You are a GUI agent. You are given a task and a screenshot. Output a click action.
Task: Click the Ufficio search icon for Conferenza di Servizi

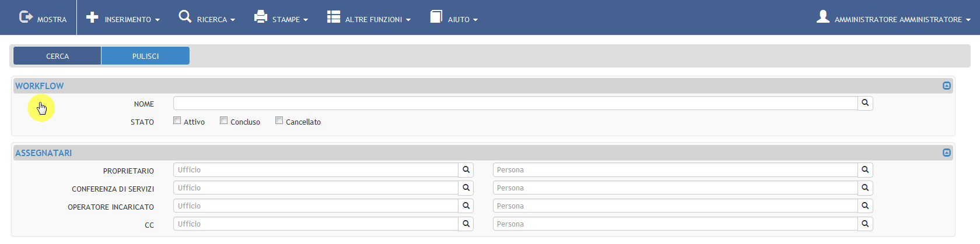(x=466, y=188)
